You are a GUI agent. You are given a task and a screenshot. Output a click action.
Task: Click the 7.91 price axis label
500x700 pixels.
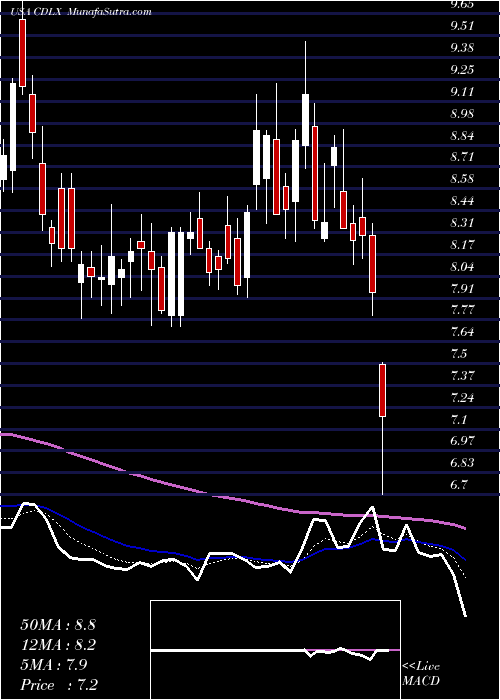coord(463,288)
